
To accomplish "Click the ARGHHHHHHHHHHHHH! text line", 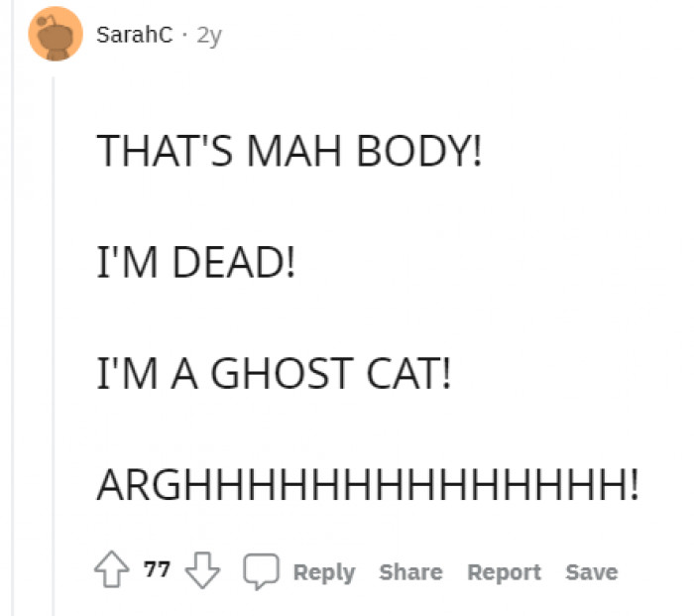I will [x=368, y=485].
